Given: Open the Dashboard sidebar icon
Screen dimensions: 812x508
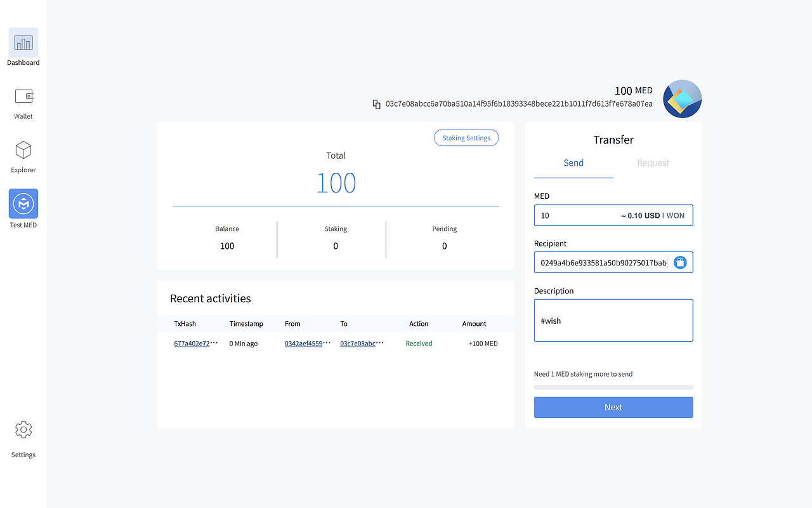Looking at the screenshot, I should [x=23, y=43].
